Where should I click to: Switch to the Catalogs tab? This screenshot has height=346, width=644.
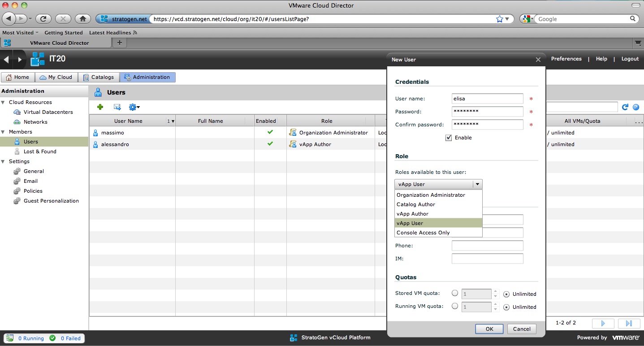pos(99,77)
